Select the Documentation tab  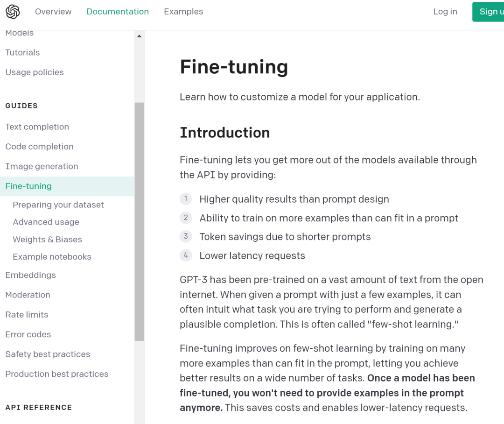tap(118, 12)
